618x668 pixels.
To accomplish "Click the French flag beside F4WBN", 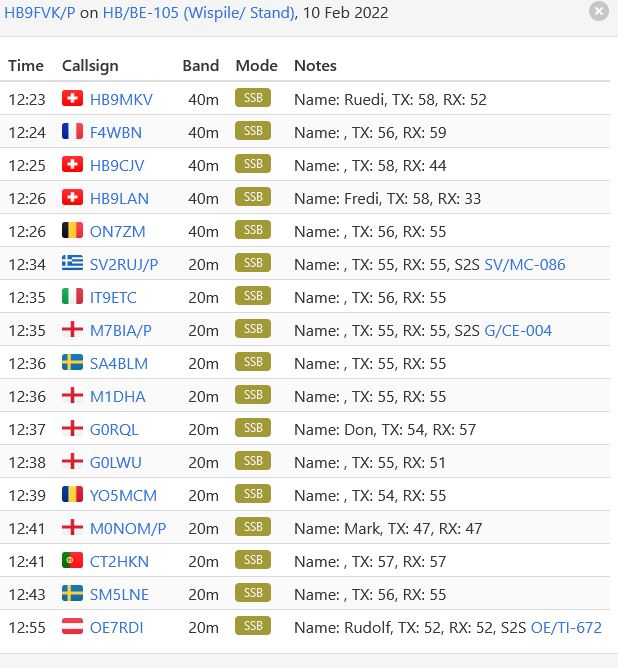I will 72,131.
